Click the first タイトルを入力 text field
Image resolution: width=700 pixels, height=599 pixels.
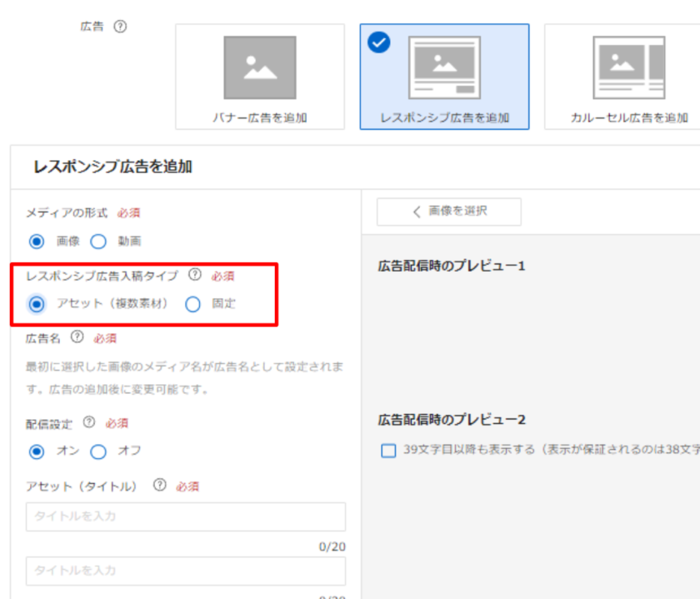pos(186,517)
